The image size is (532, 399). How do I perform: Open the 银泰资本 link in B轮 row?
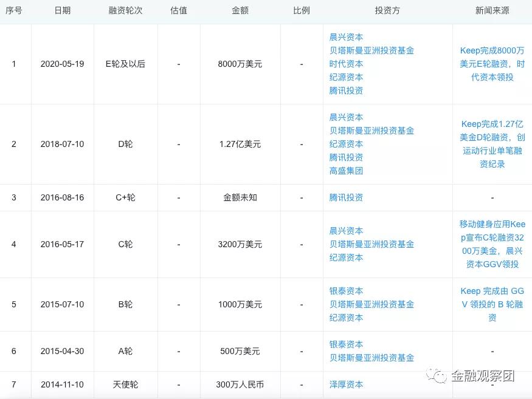[x=347, y=291]
